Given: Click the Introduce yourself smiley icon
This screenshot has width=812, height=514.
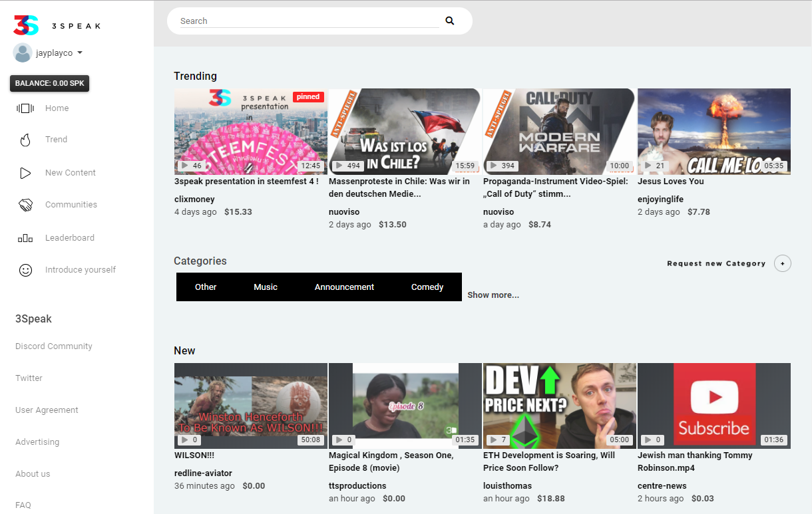Looking at the screenshot, I should pyautogui.click(x=25, y=270).
